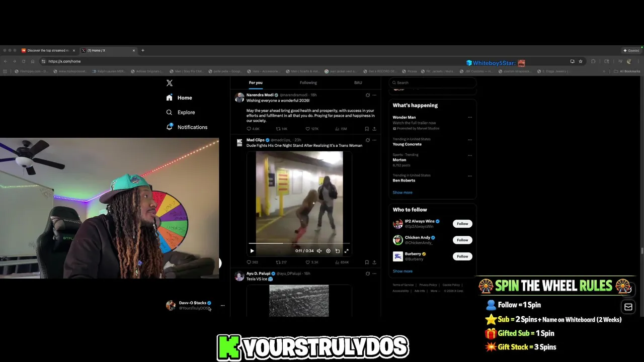Screen dimensions: 644x362
Task: Follow Burberry
Action: tap(462, 256)
